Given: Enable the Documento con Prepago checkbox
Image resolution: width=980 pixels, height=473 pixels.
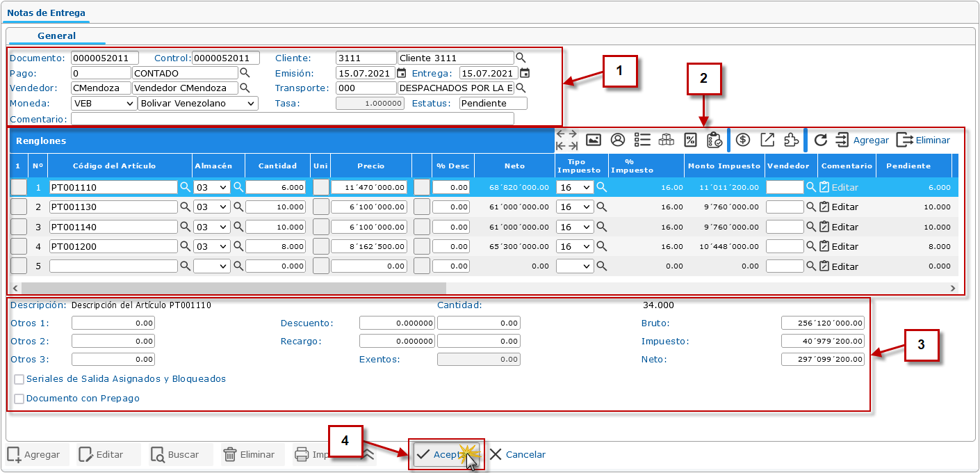Looking at the screenshot, I should click(19, 399).
